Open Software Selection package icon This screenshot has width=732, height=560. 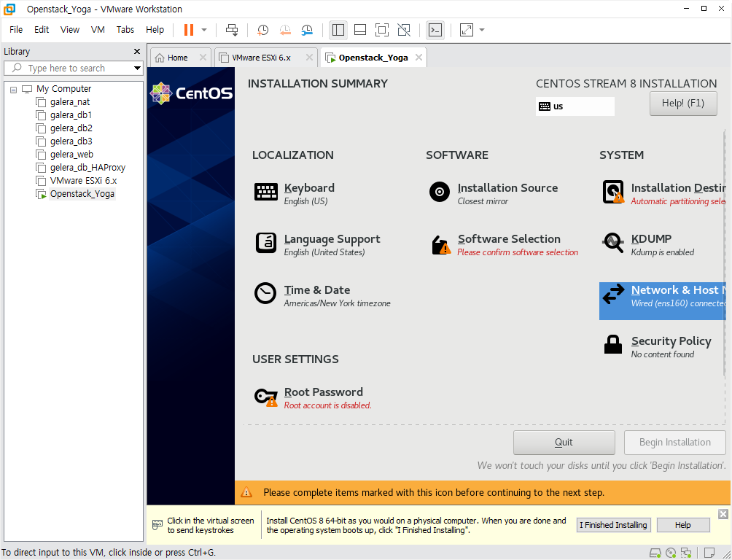coord(440,244)
